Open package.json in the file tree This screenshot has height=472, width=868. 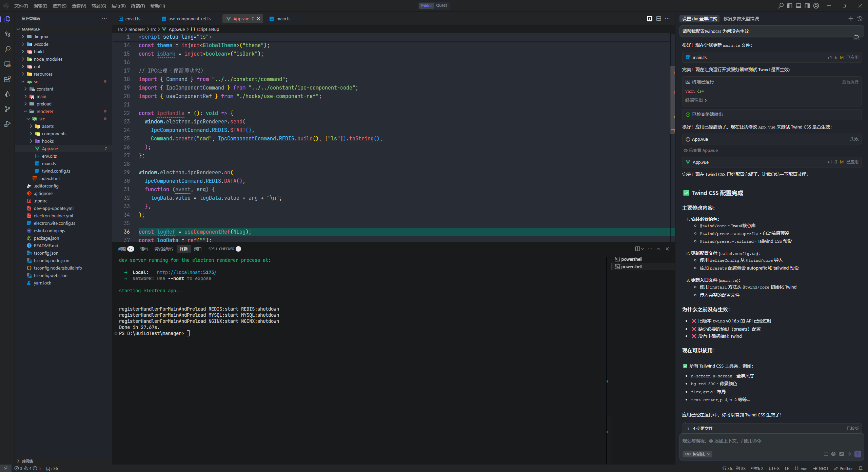(46, 238)
